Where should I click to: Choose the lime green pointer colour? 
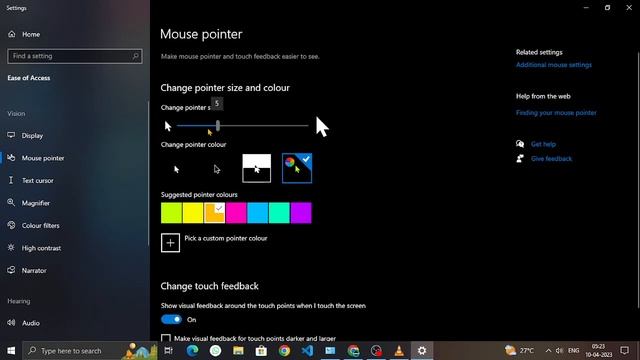click(x=171, y=213)
